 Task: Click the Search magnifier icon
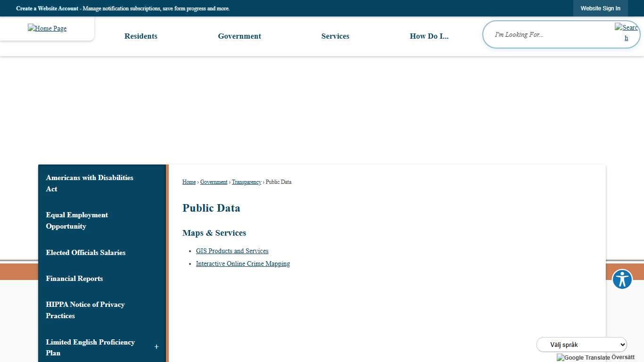[x=626, y=33]
